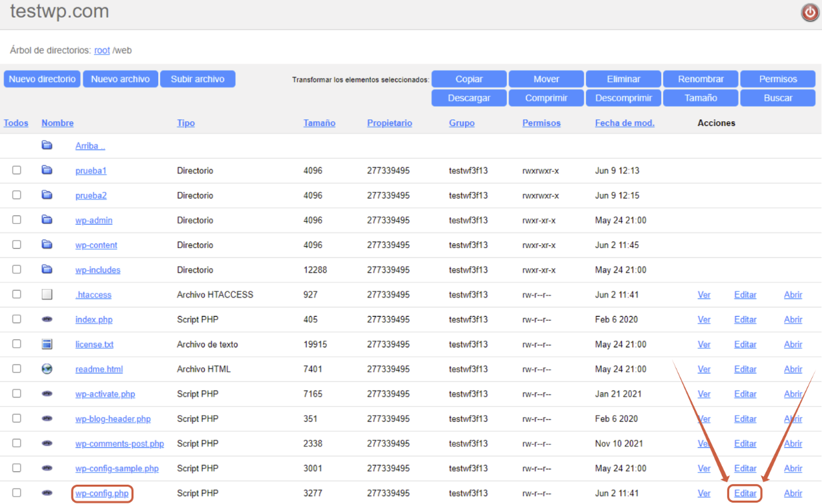The image size is (822, 504).
Task: Tick the checkbox for prueba1
Action: coord(17,170)
